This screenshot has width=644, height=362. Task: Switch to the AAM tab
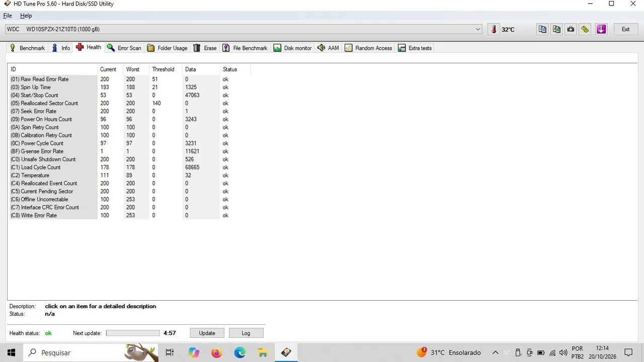pyautogui.click(x=328, y=48)
